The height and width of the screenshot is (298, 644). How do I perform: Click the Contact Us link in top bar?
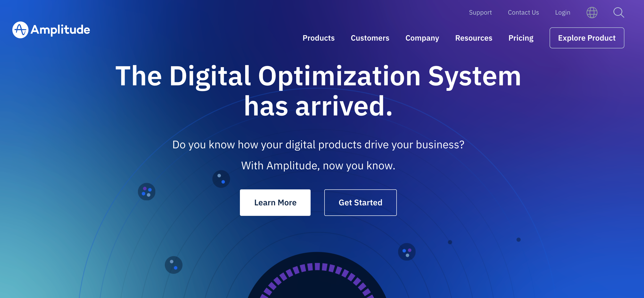(523, 12)
